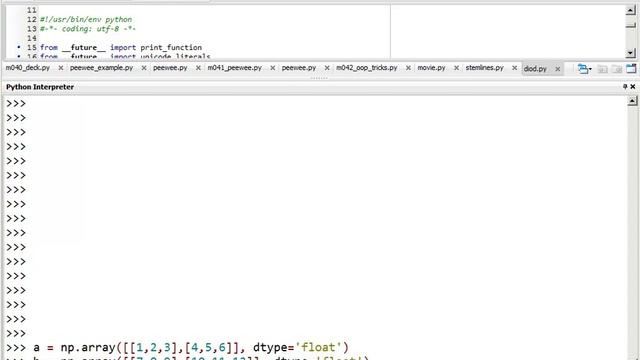Click the Python Interpreter panel title
This screenshot has width=640, height=360.
point(40,87)
